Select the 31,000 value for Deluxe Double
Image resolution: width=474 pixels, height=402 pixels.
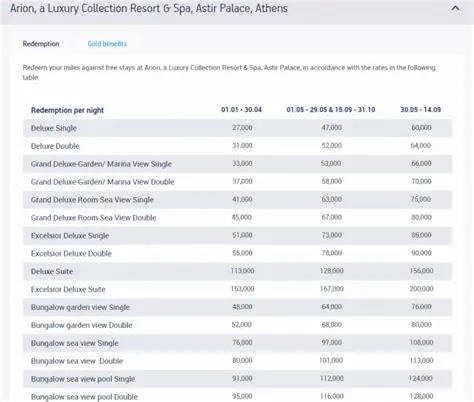[x=242, y=146]
